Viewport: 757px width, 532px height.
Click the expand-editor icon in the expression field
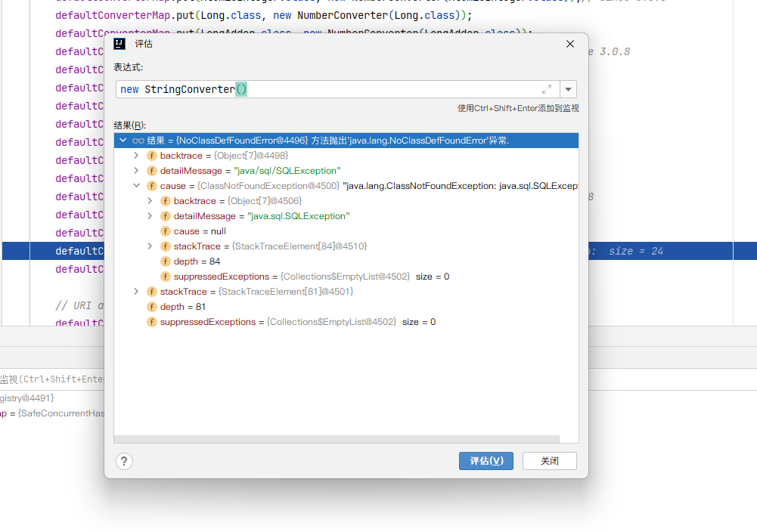click(547, 89)
